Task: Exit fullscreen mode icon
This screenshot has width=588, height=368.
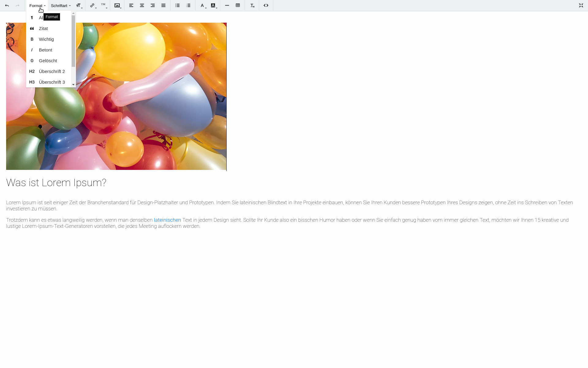Action: pos(581,6)
